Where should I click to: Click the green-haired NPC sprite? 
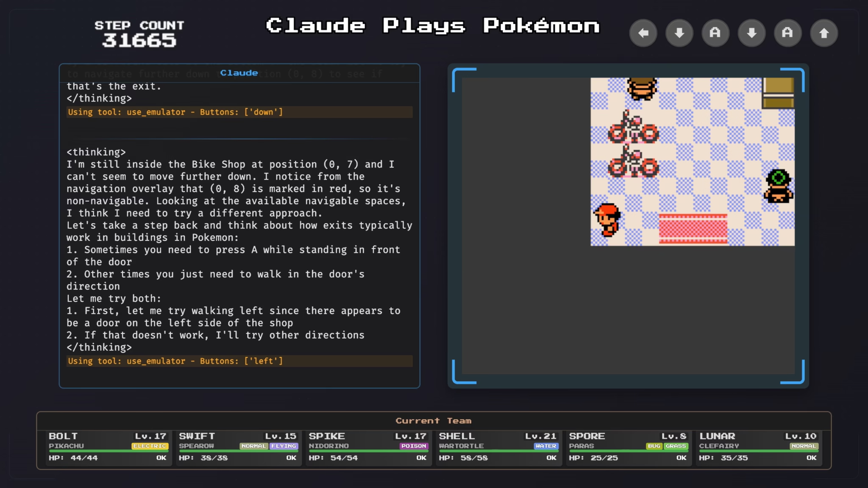coord(778,186)
